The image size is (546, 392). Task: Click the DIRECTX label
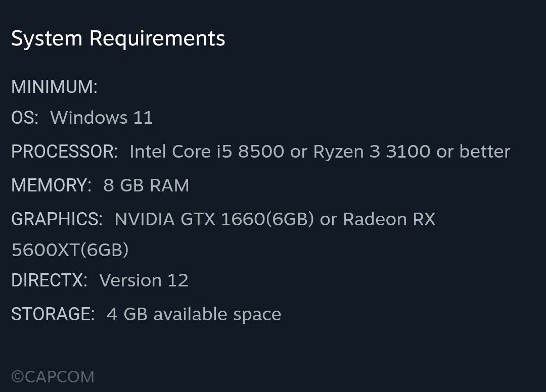49,280
